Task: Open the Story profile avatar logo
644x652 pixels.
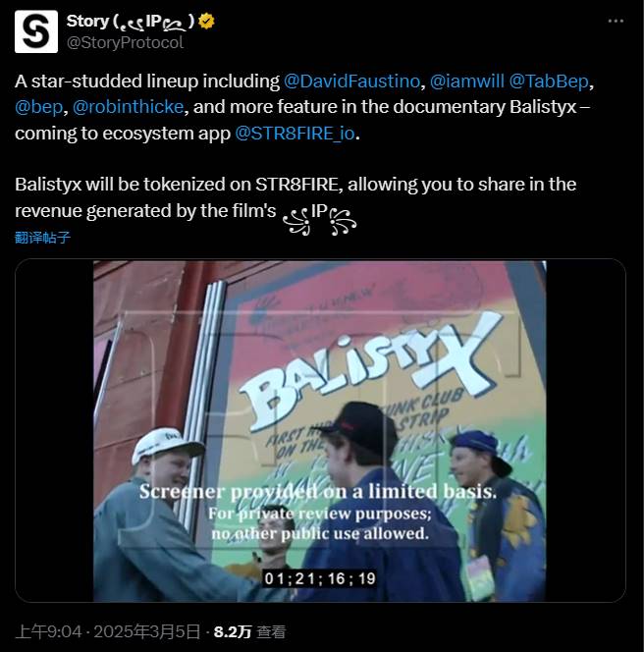Action: (x=36, y=32)
